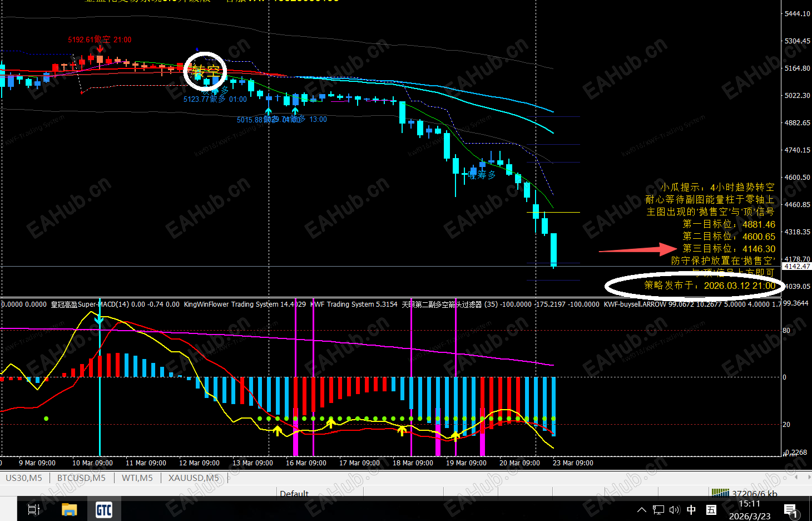Click the volume speaker tray icon
Screen dimensions: 812x521
(x=674, y=510)
